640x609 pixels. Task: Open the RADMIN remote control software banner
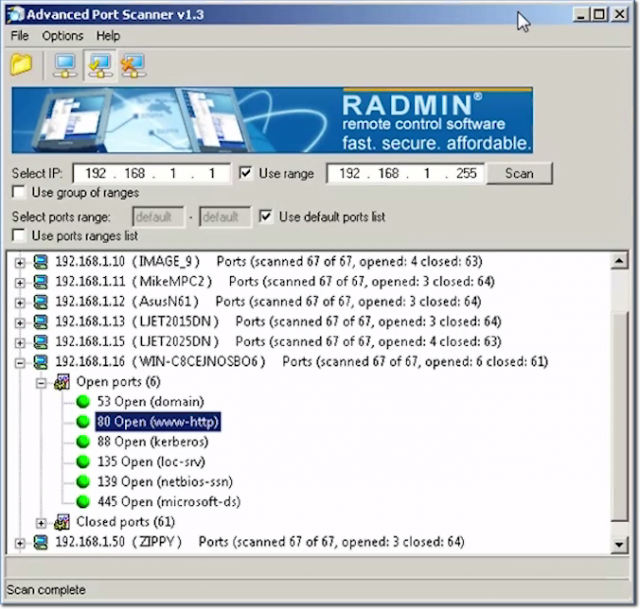[272, 120]
